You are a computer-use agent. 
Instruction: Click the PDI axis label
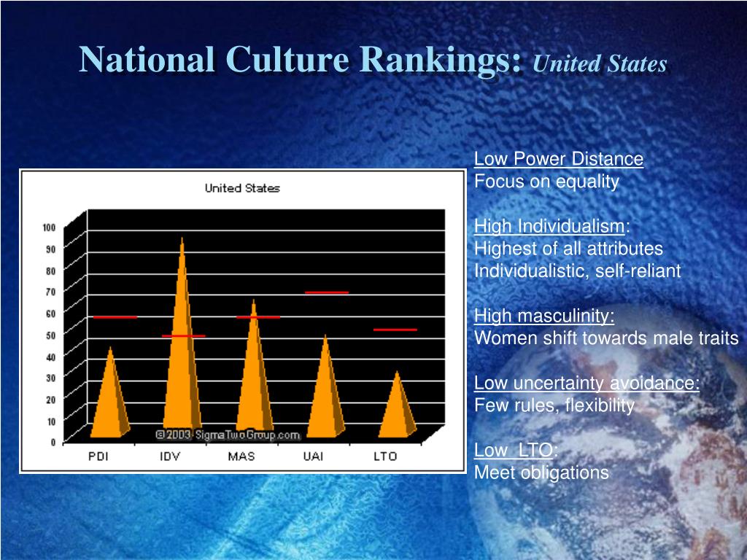click(x=98, y=456)
